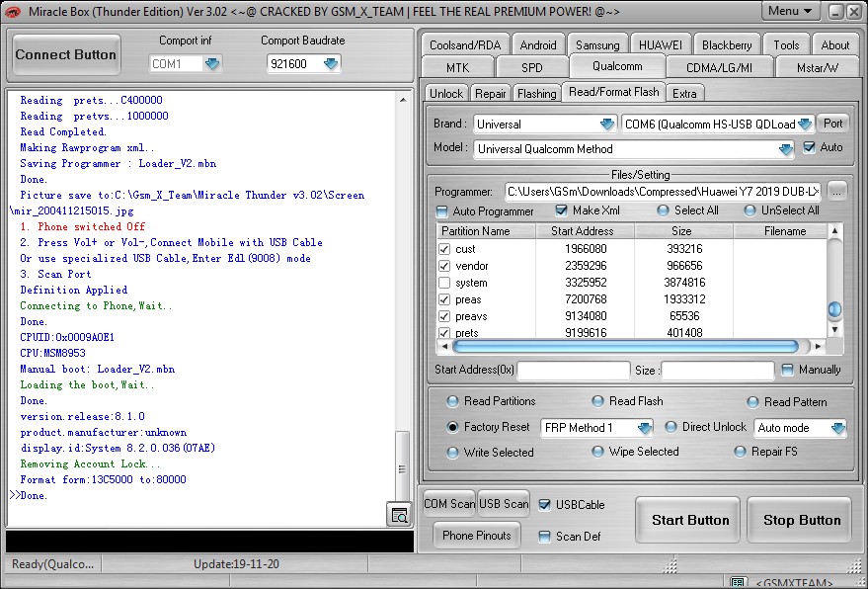Select the Read Flash radio button

pos(597,401)
